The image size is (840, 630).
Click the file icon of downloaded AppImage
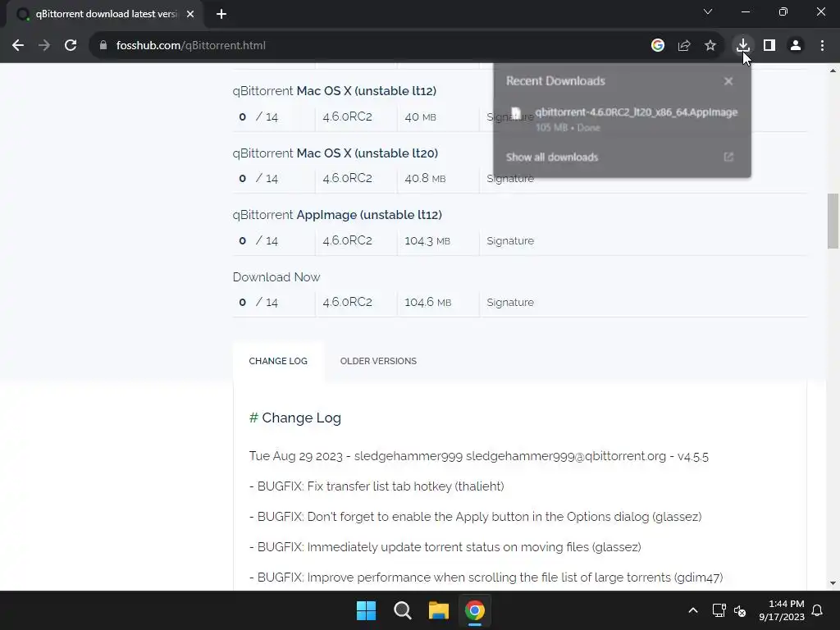click(515, 113)
